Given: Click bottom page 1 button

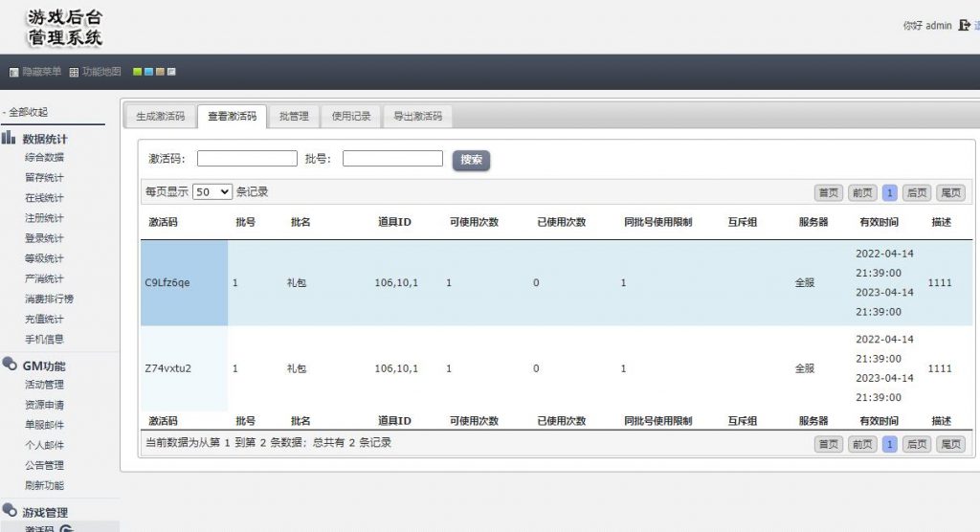Looking at the screenshot, I should [889, 444].
